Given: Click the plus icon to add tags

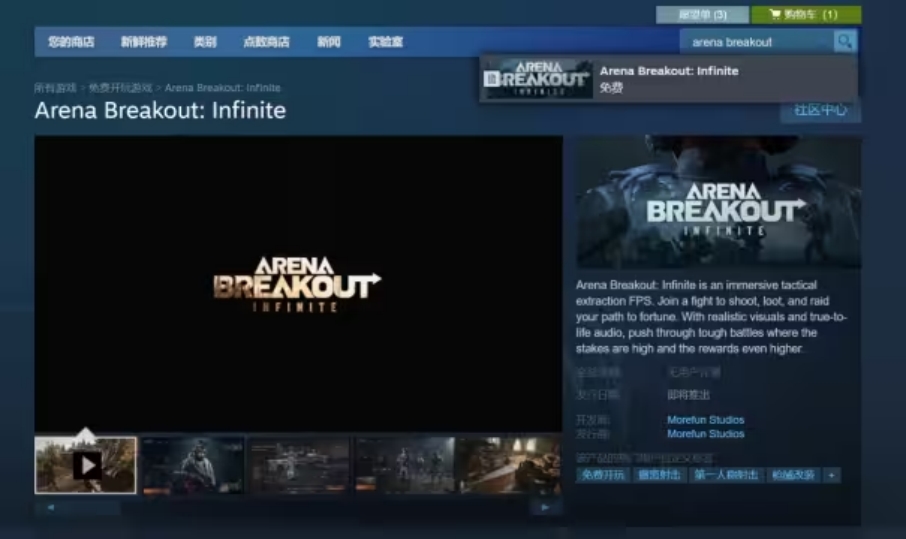Looking at the screenshot, I should coord(831,475).
